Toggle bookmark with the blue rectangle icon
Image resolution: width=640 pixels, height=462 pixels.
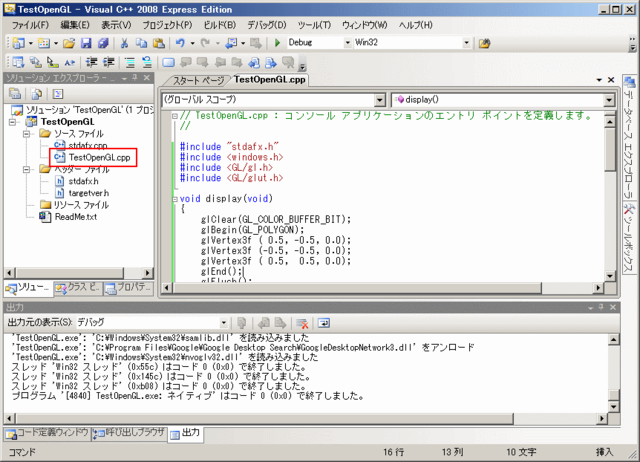pyautogui.click(x=168, y=62)
